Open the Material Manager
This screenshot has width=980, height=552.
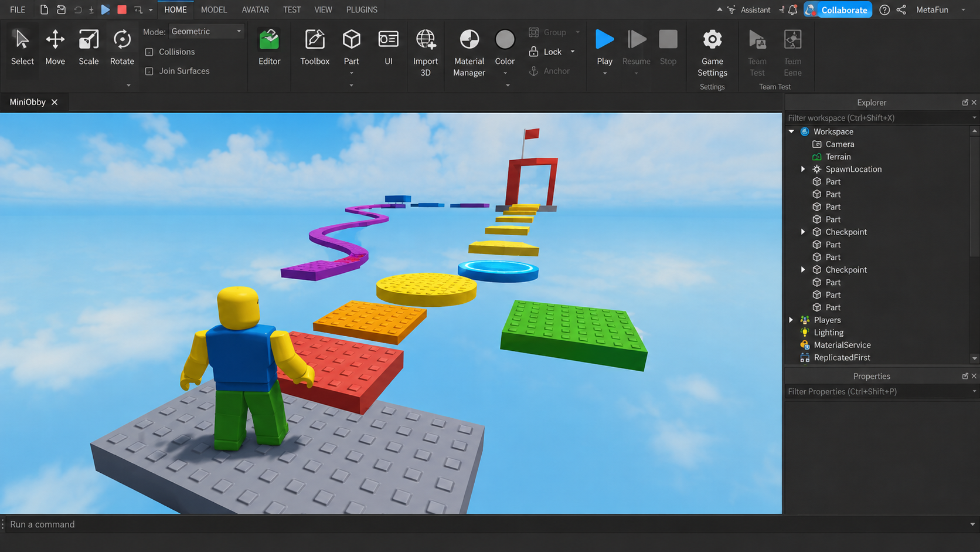click(469, 53)
